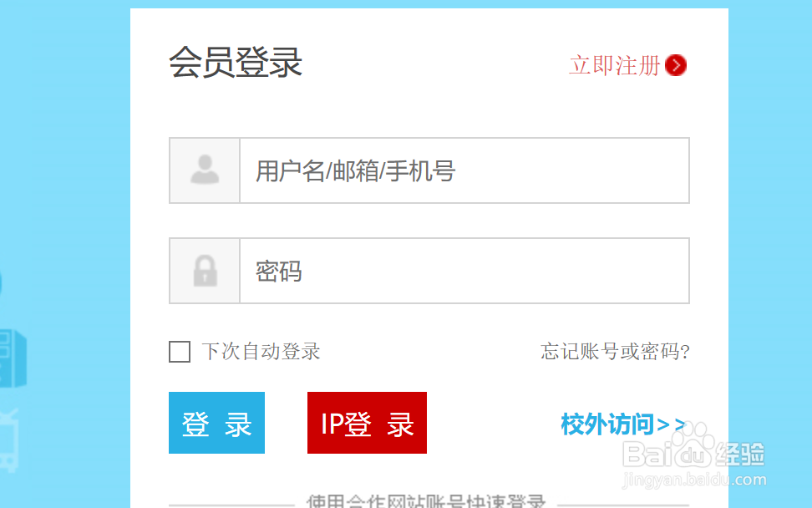Click the double chevrons after 校外访问

tap(672, 425)
